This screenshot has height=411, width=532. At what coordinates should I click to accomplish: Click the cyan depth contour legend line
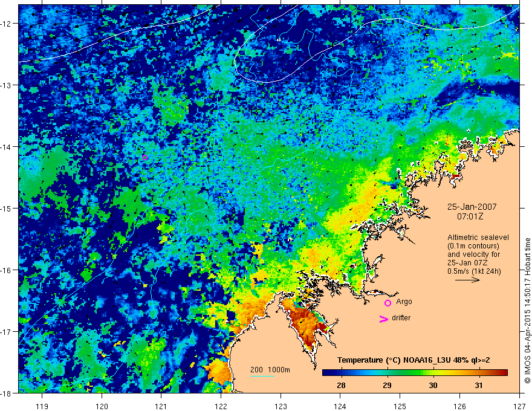262,376
